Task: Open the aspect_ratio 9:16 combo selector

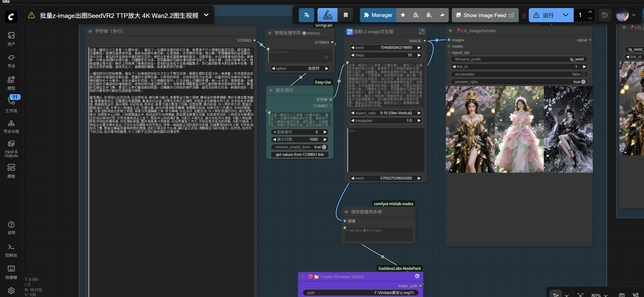Action: click(x=386, y=113)
